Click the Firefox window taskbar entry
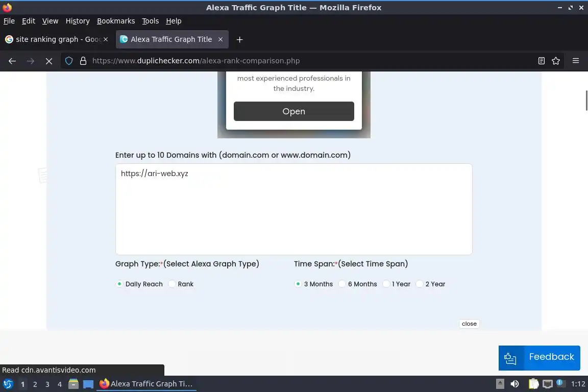 coord(146,384)
